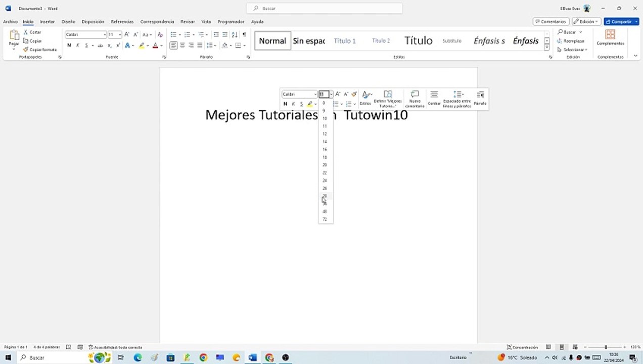Open the Comentarios pane
643x364 pixels.
coord(550,22)
